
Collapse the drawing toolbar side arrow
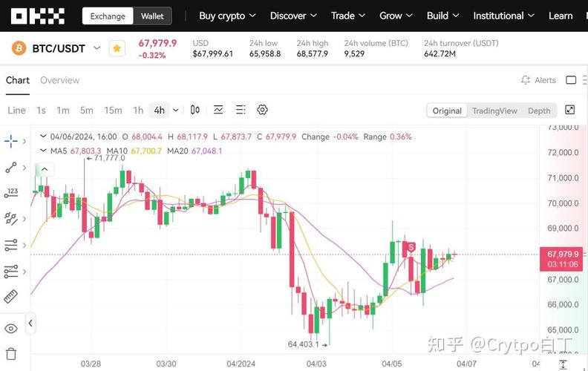[30, 324]
